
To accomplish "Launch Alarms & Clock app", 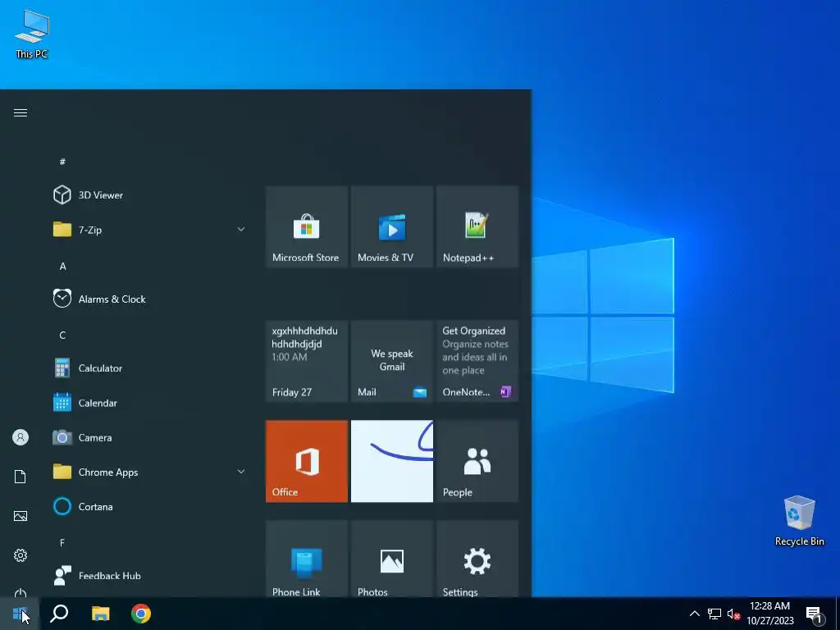I will tap(148, 299).
